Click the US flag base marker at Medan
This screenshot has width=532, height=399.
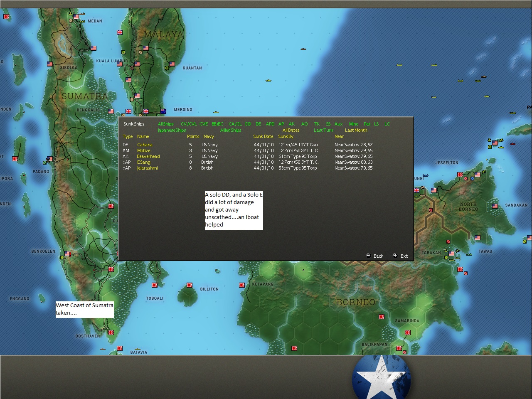[x=76, y=17]
